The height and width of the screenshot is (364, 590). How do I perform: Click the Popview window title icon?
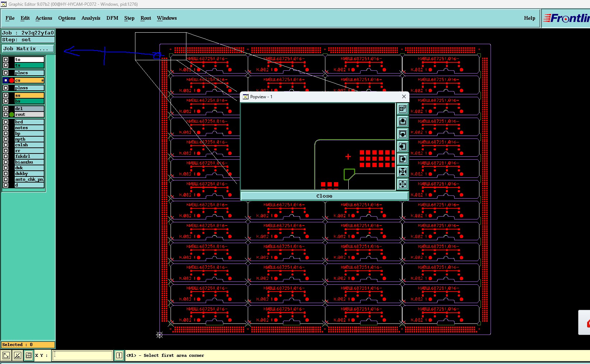(x=246, y=97)
